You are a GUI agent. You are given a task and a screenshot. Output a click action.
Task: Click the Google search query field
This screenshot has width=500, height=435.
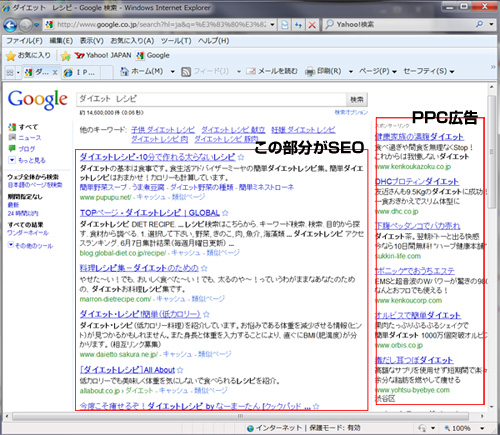211,99
